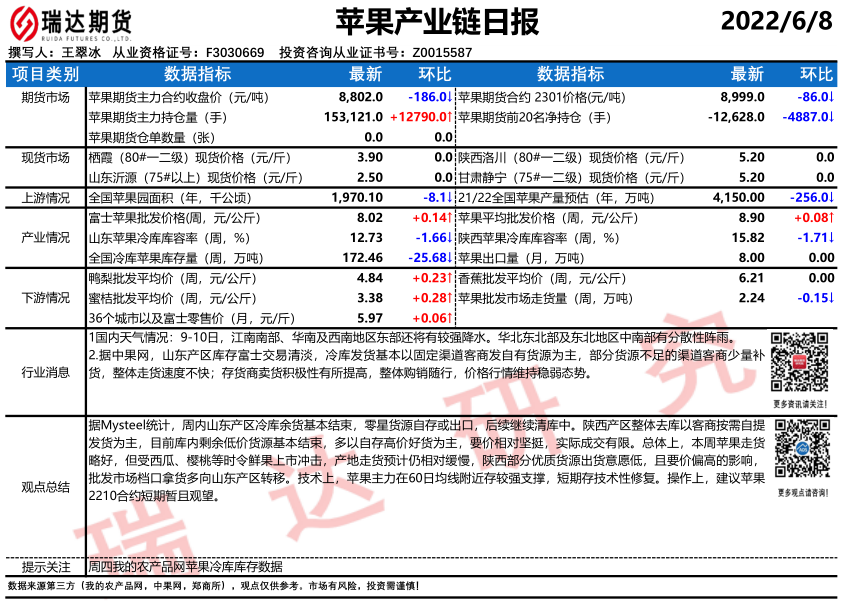The width and height of the screenshot is (842, 605).
Task: Click the 观点总结 section label
Action: coord(45,487)
